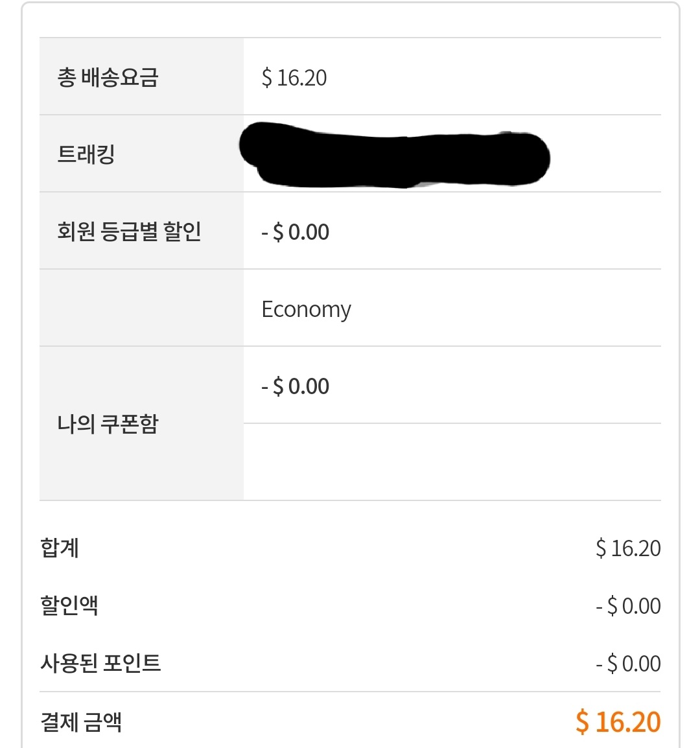Open the blacked-out tracking number

(x=394, y=156)
